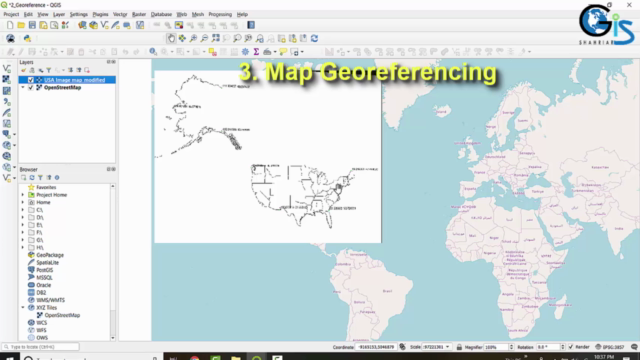Click the Add SpatiaLite Layer feather icon
The width and height of the screenshot is (640, 360).
click(x=7, y=113)
